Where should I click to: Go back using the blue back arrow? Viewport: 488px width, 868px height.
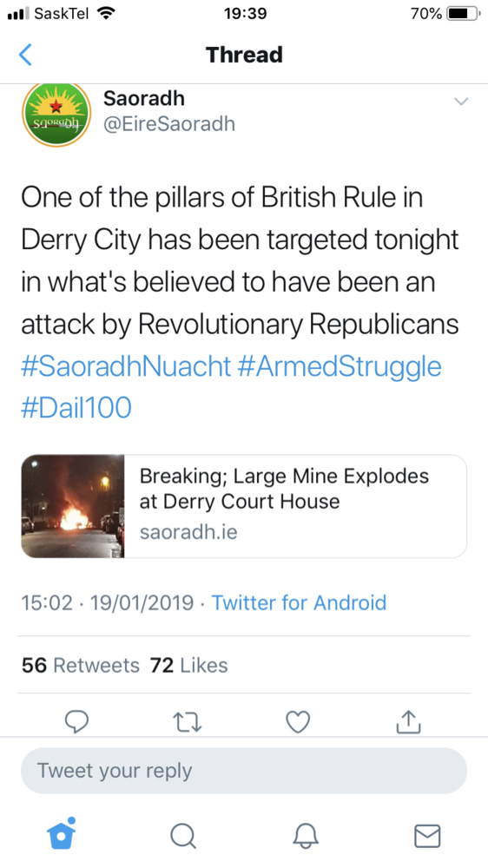[25, 55]
